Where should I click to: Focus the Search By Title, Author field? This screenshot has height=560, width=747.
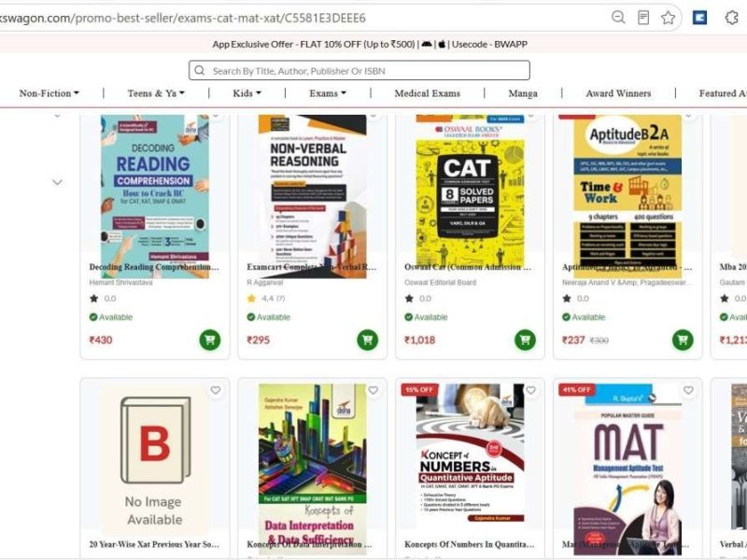click(359, 71)
